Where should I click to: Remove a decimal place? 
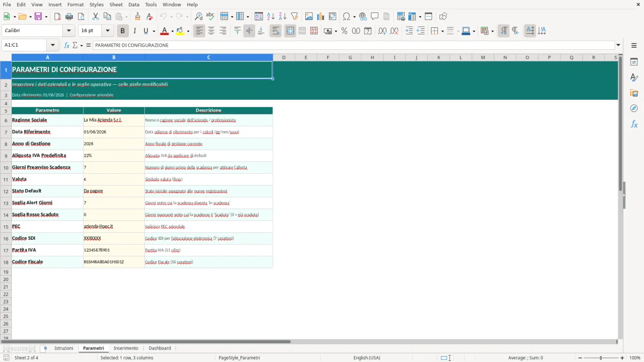(x=394, y=31)
